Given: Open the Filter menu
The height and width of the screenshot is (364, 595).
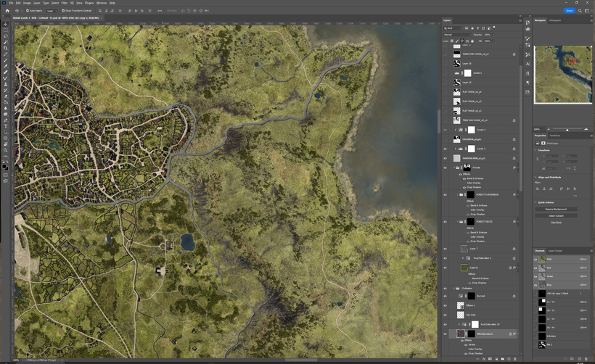Looking at the screenshot, I should [65, 3].
